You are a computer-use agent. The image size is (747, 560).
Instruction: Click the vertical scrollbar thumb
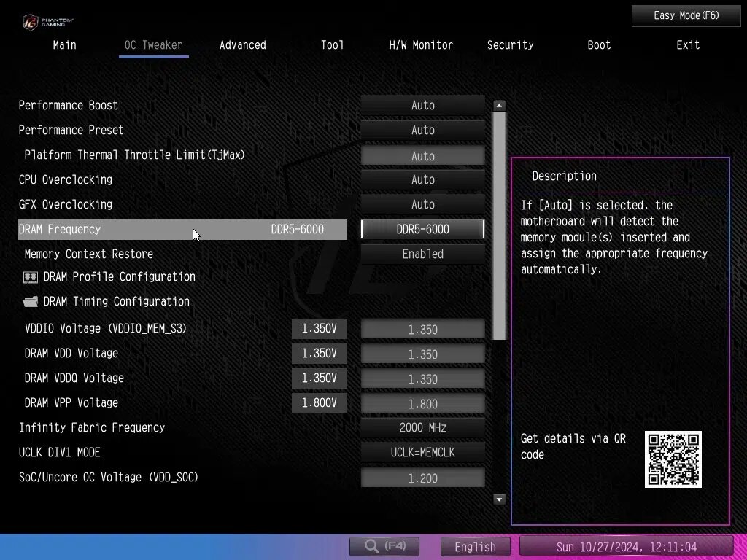(499, 225)
